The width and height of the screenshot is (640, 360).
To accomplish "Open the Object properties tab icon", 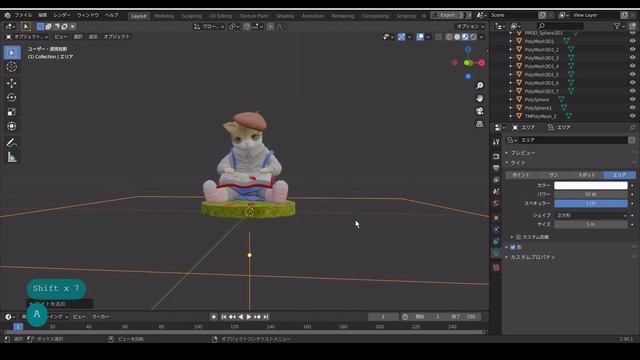I will [496, 218].
